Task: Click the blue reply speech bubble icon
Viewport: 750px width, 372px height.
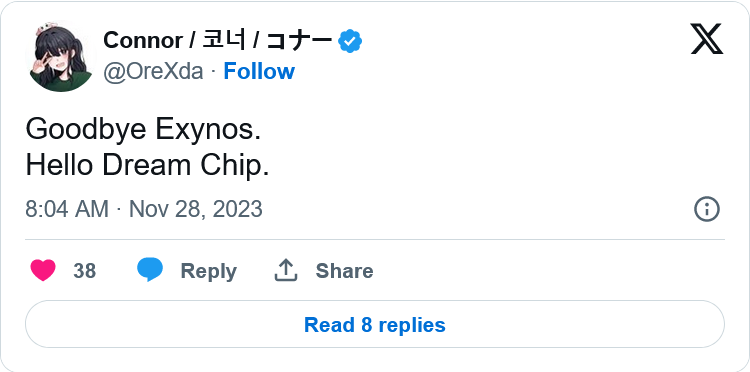Action: [150, 269]
